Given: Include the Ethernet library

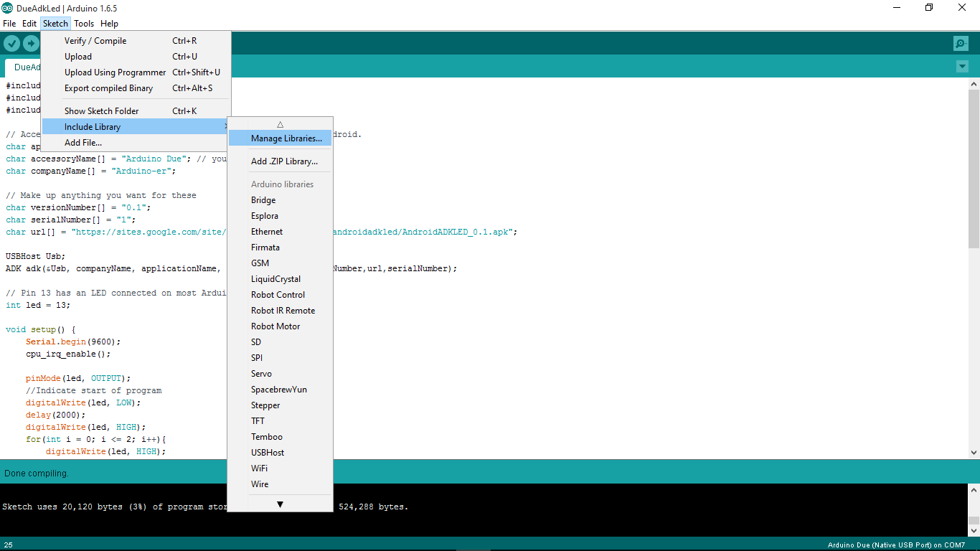Looking at the screenshot, I should tap(280, 232).
